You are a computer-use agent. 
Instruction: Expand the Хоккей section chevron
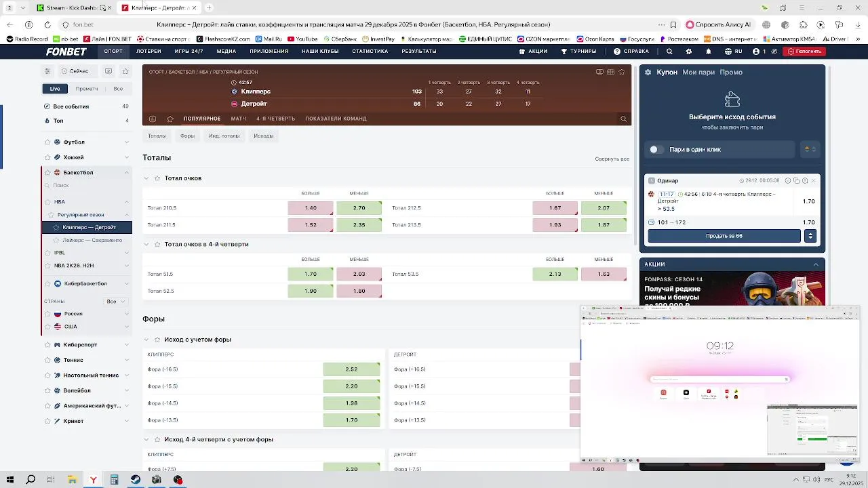(x=126, y=157)
